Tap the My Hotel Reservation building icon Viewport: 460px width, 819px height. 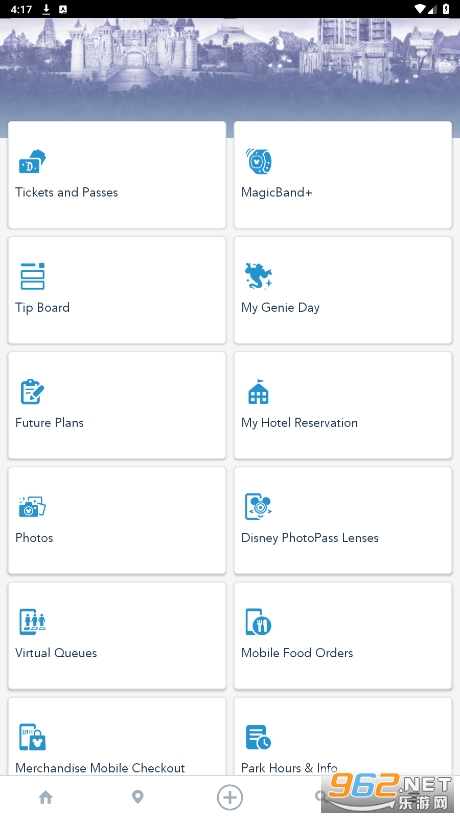point(258,392)
